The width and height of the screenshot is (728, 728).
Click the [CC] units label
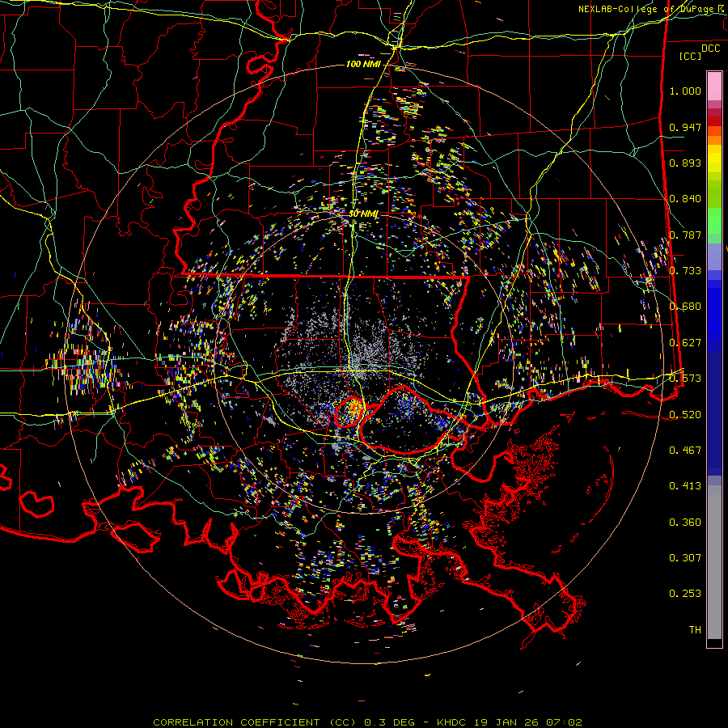point(690,56)
